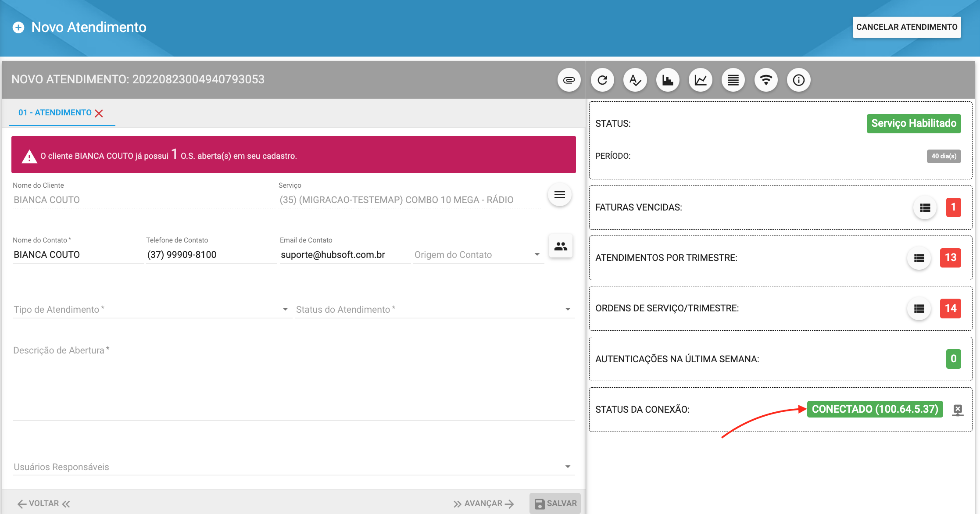Image resolution: width=980 pixels, height=514 pixels.
Task: Open Atendimentos por Trimestre list icon
Action: click(x=919, y=258)
